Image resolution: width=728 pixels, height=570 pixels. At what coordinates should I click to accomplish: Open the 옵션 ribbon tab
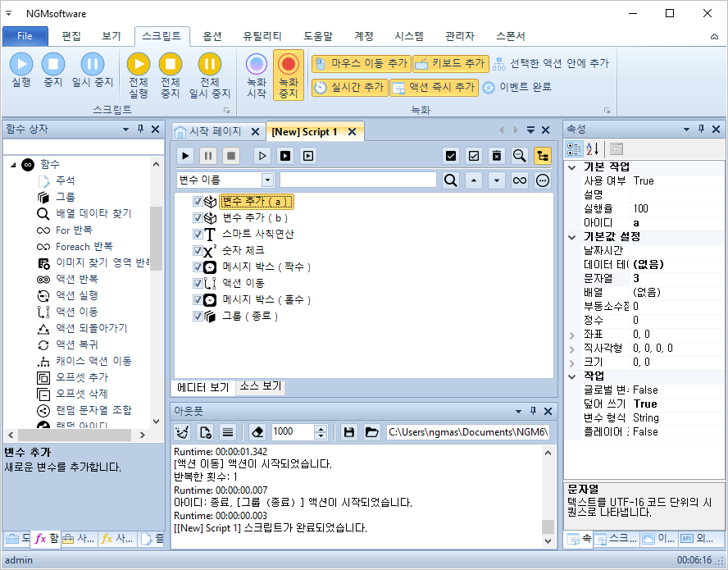click(212, 36)
